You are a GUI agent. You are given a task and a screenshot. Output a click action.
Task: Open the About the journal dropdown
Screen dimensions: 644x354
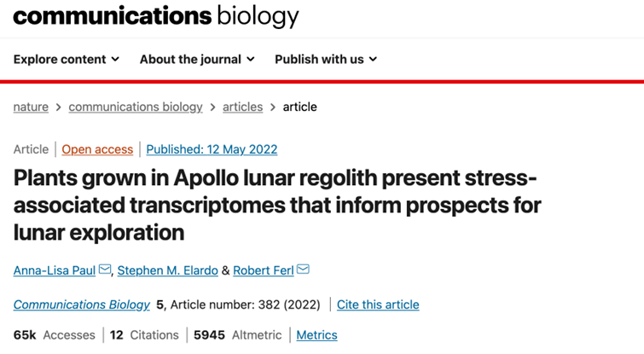click(197, 59)
